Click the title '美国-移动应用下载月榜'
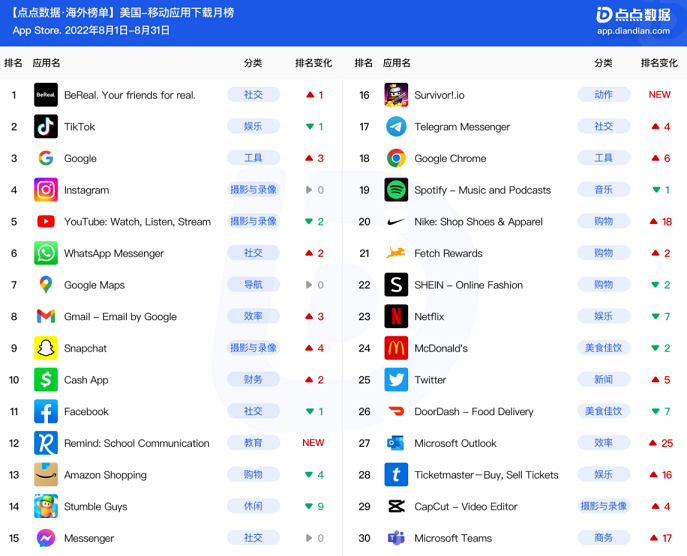 tap(177, 13)
